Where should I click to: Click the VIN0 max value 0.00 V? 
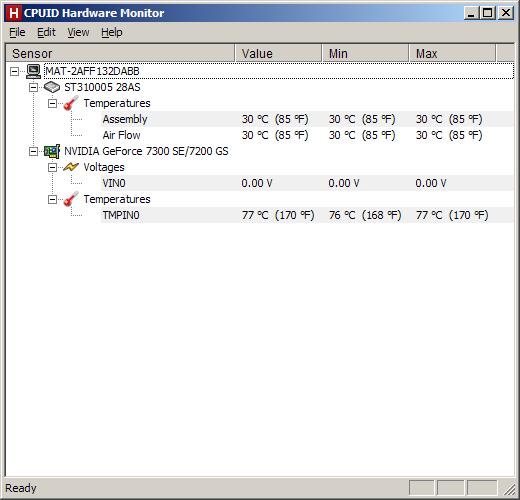coord(431,183)
